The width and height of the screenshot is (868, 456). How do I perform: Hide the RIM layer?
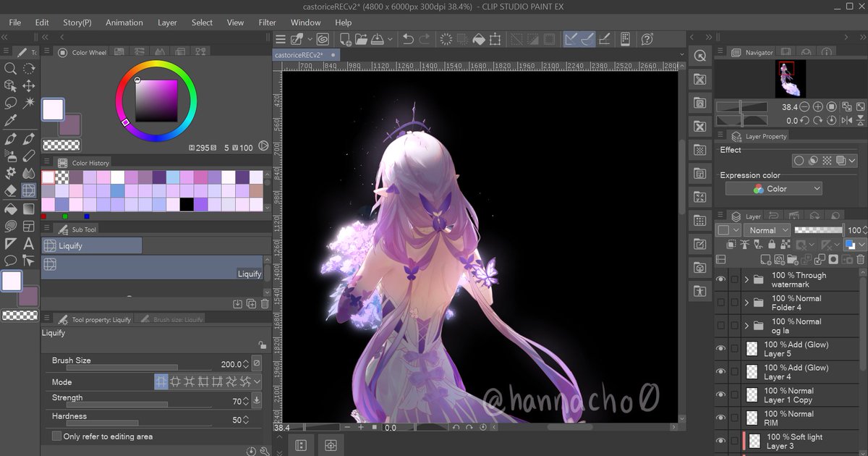point(720,418)
